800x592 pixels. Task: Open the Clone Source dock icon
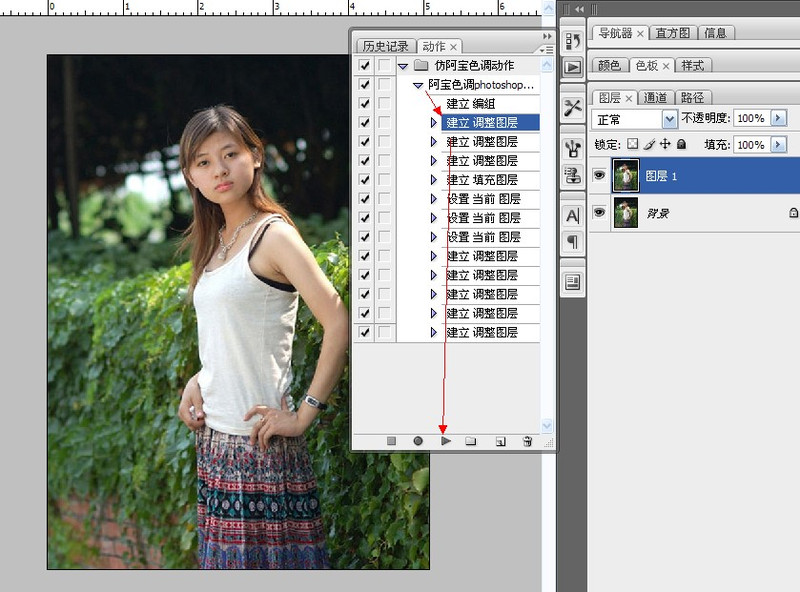(x=572, y=175)
